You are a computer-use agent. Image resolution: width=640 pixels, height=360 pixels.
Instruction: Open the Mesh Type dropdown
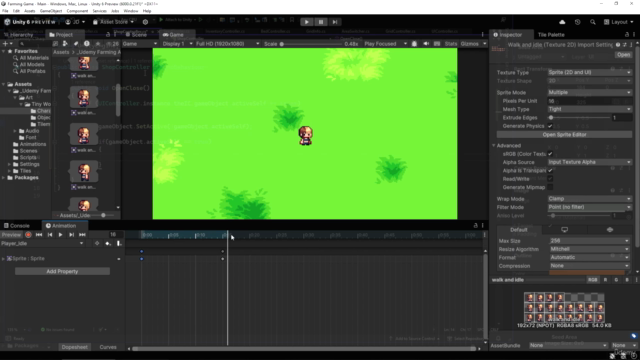(x=589, y=109)
